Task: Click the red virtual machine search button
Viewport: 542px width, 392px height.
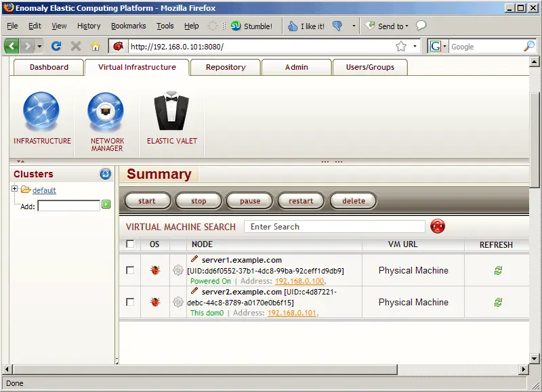Action: [438, 226]
